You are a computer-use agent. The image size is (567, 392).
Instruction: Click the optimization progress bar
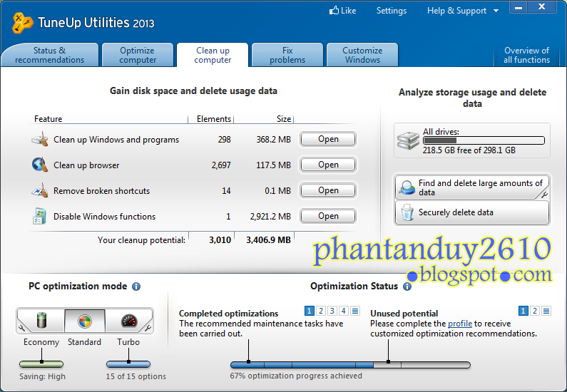(x=350, y=365)
